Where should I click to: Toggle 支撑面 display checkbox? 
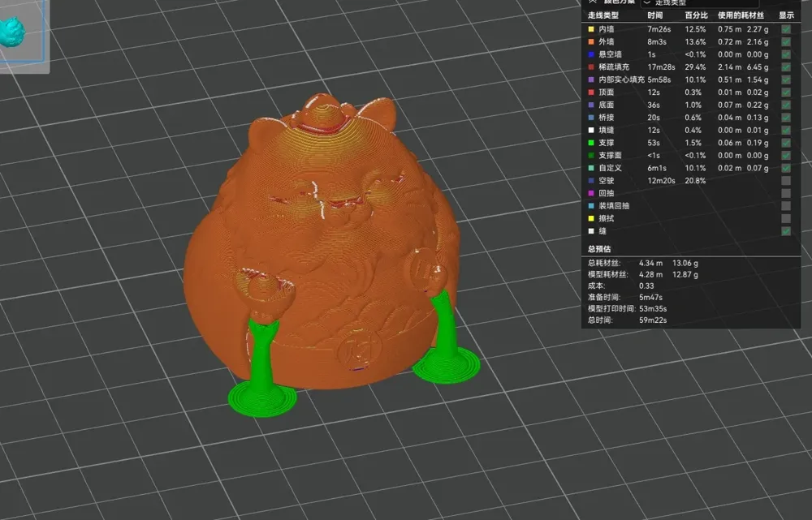tap(786, 155)
